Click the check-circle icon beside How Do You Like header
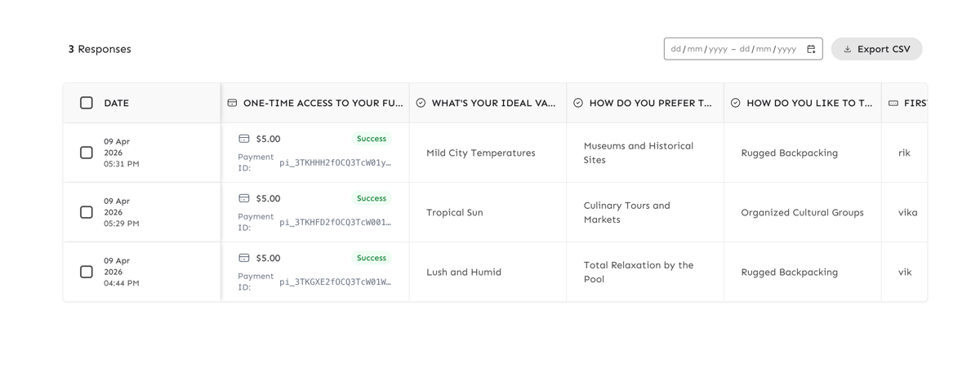This screenshot has height=390, width=980. tap(735, 103)
